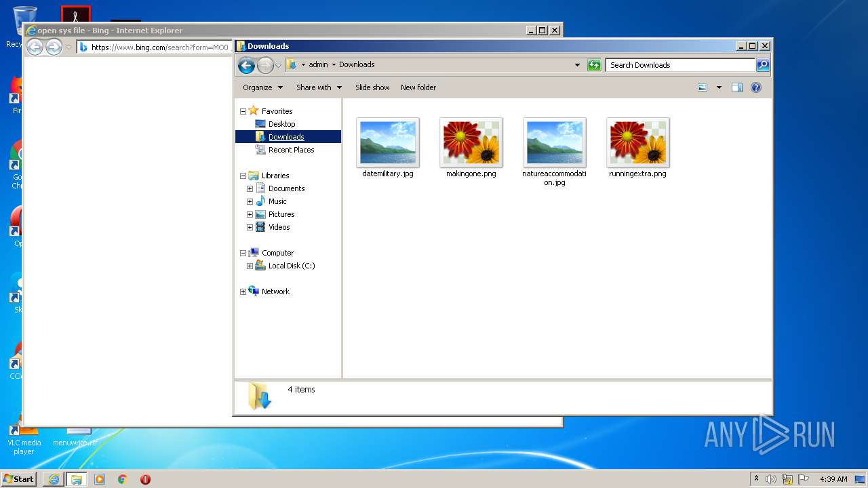Open Explorer help
Screen dimensions: 868x488
point(756,87)
